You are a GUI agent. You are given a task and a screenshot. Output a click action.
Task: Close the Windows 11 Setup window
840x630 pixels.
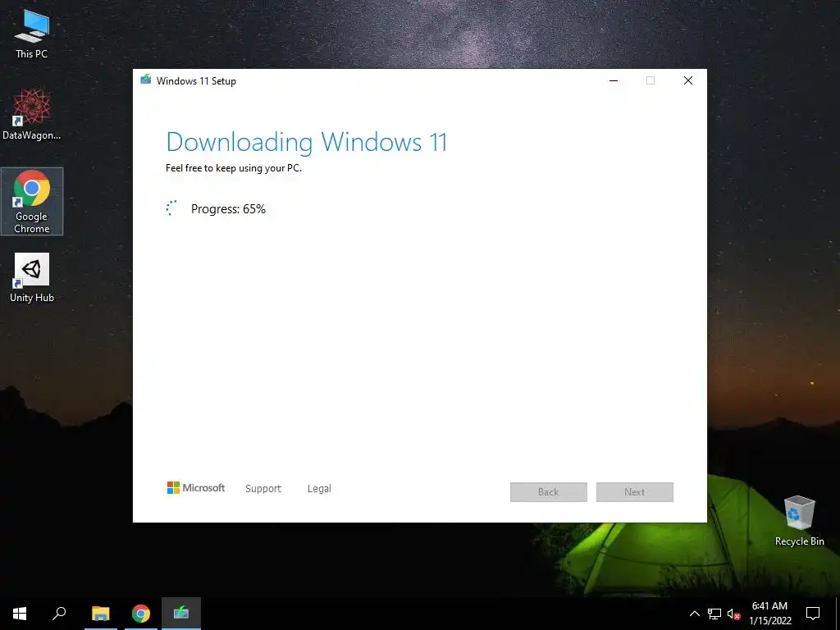tap(688, 80)
